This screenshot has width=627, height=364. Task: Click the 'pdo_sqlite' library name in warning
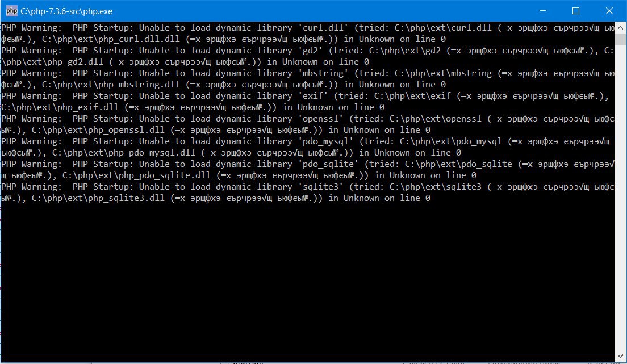pyautogui.click(x=328, y=165)
